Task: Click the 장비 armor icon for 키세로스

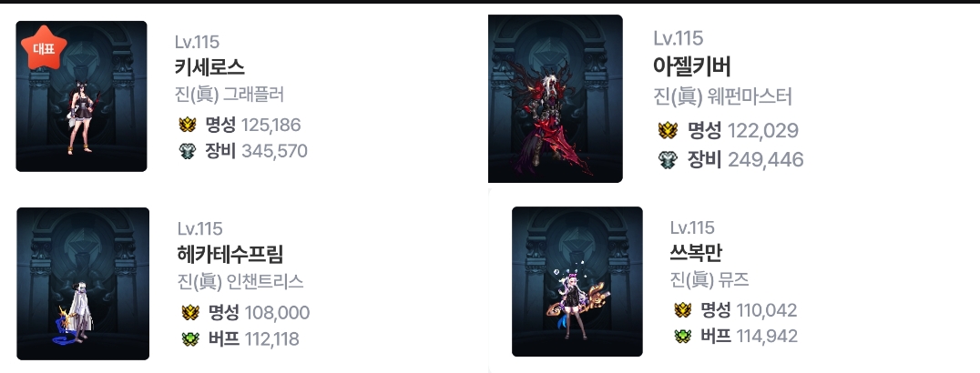Action: coord(188,151)
